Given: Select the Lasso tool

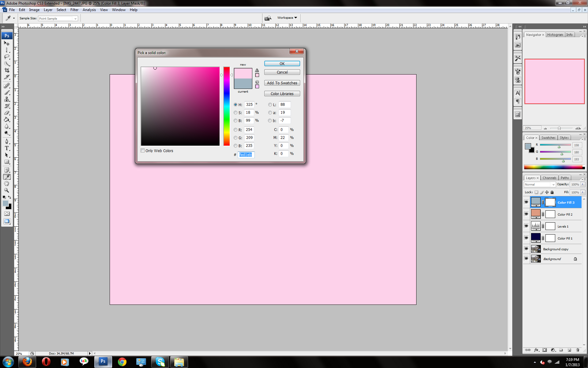Looking at the screenshot, I should pyautogui.click(x=7, y=57).
